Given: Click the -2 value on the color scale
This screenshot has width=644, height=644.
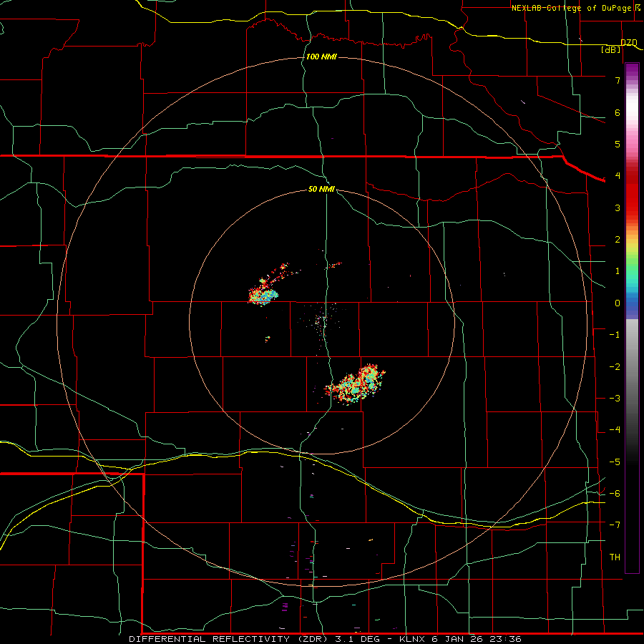Looking at the screenshot, I should (615, 367).
